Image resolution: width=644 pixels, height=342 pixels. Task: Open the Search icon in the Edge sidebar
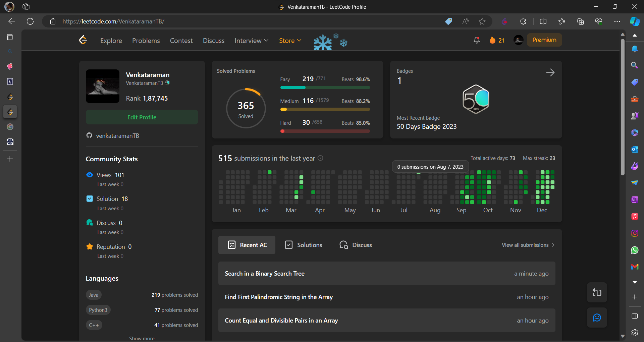click(635, 65)
